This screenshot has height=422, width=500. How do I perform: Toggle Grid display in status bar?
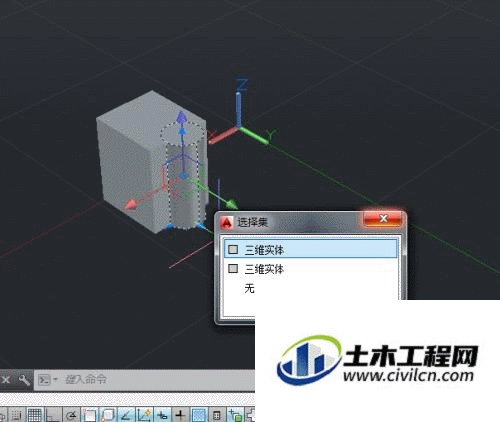(x=35, y=415)
